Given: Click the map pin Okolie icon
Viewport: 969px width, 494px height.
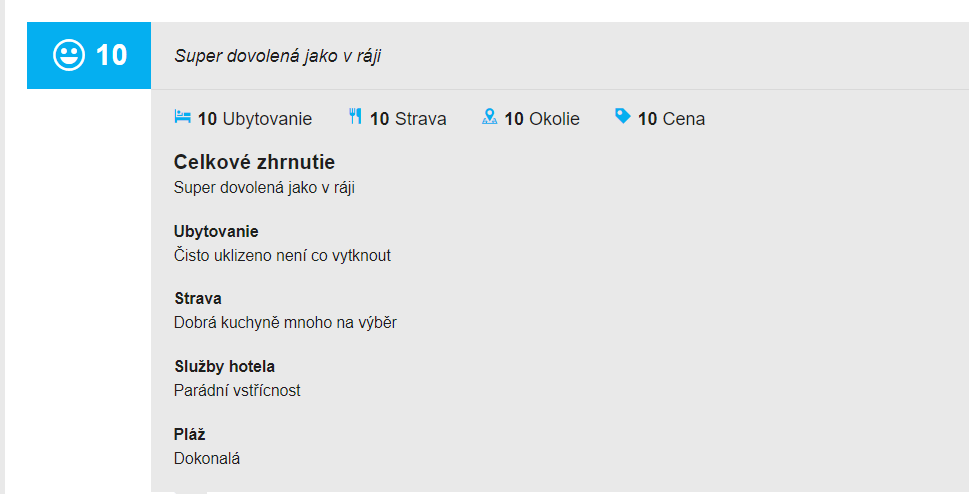Looking at the screenshot, I should 489,117.
